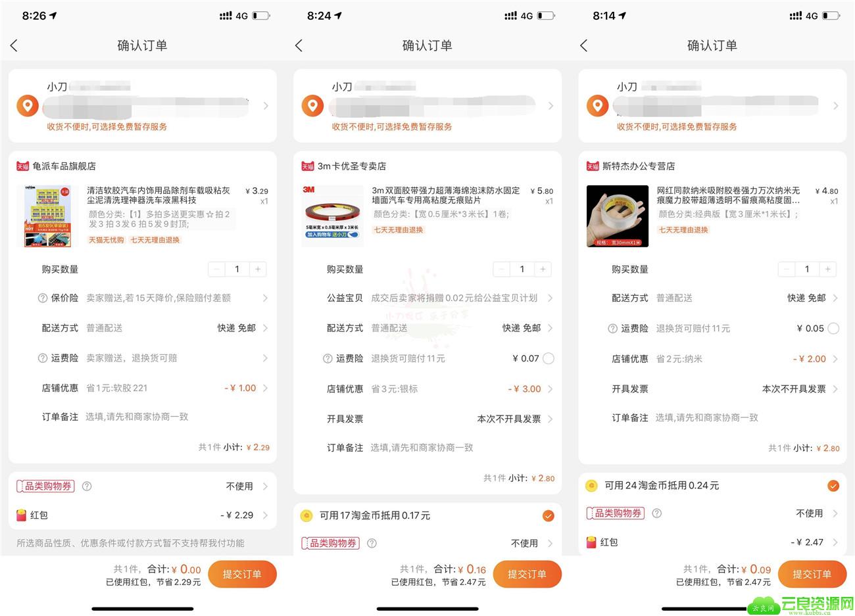Tap the back arrow in the rightmost order screen

584,45
